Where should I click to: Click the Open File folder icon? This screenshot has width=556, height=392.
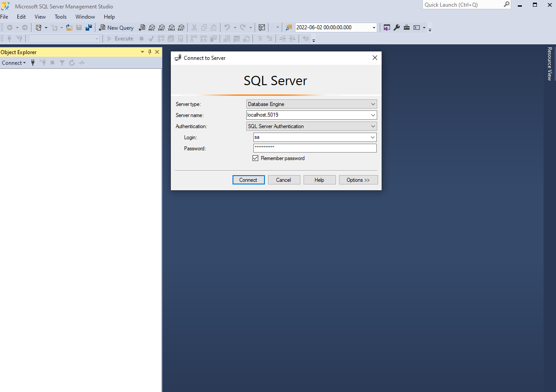pos(69,27)
